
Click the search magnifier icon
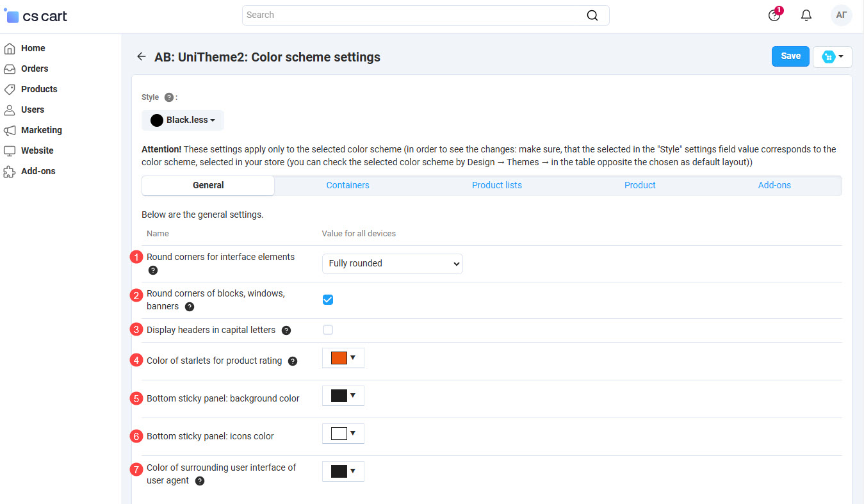pos(592,15)
